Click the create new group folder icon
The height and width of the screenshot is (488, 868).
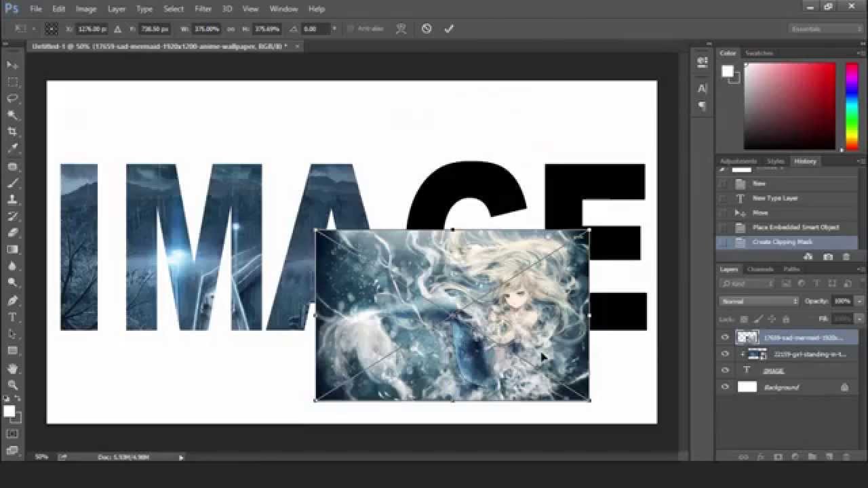[x=811, y=457]
